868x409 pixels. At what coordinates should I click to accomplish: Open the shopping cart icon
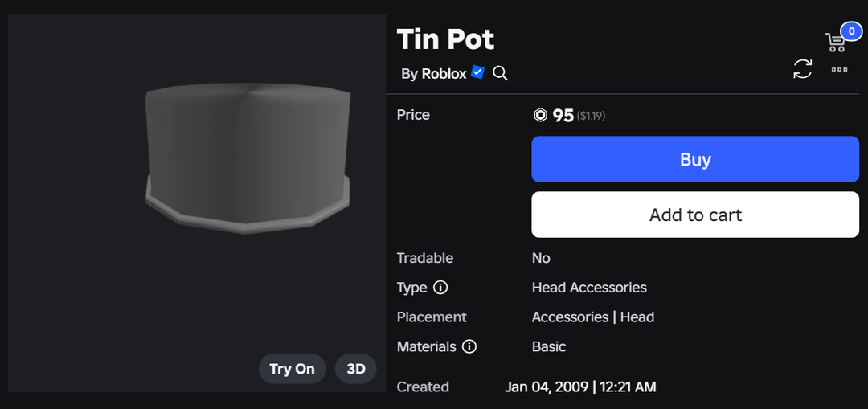click(836, 43)
